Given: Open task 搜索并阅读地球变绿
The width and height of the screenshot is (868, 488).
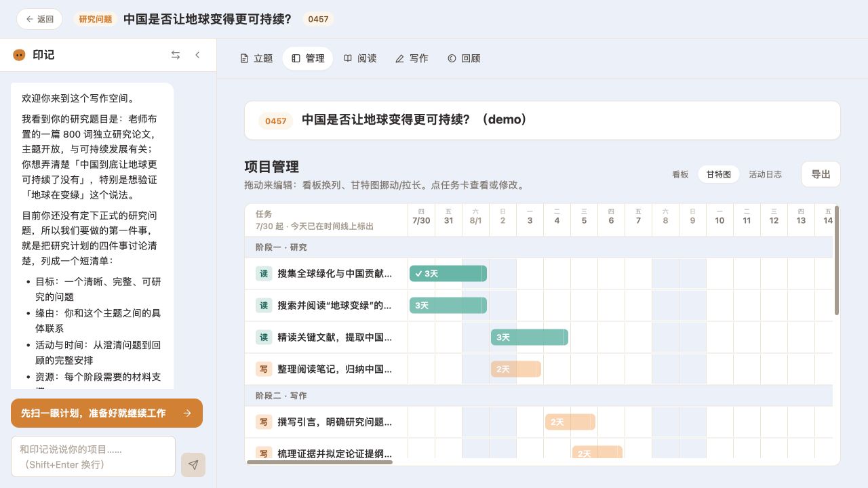Looking at the screenshot, I should pos(334,306).
